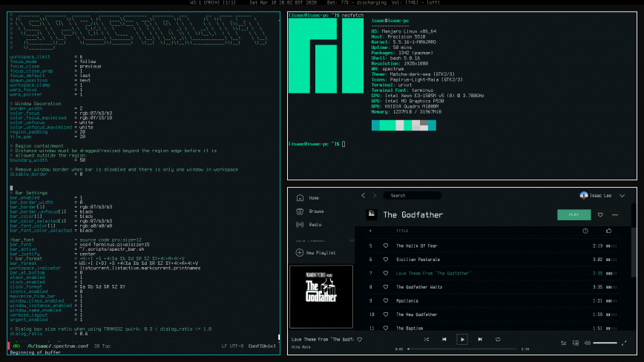Click popularity bars for The Halls Of Fear

[611, 246]
